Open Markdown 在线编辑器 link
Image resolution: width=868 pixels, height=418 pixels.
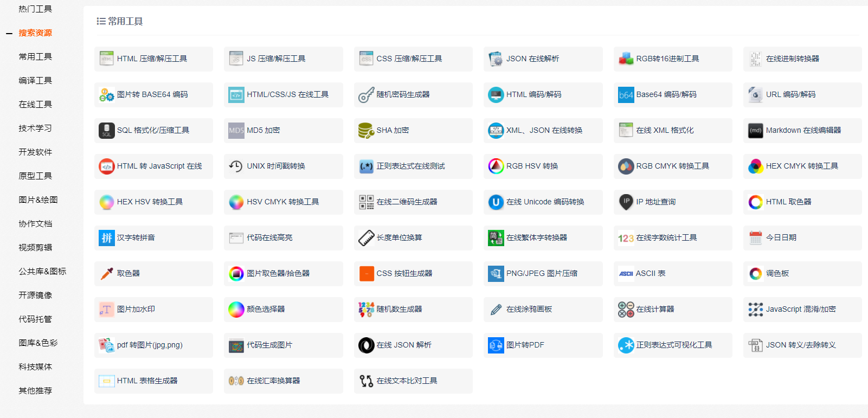tap(803, 131)
